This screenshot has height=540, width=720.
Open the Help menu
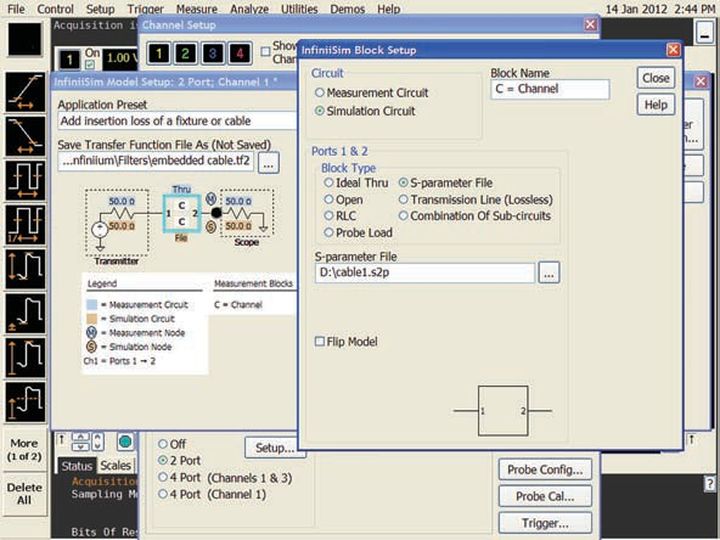coord(389,9)
